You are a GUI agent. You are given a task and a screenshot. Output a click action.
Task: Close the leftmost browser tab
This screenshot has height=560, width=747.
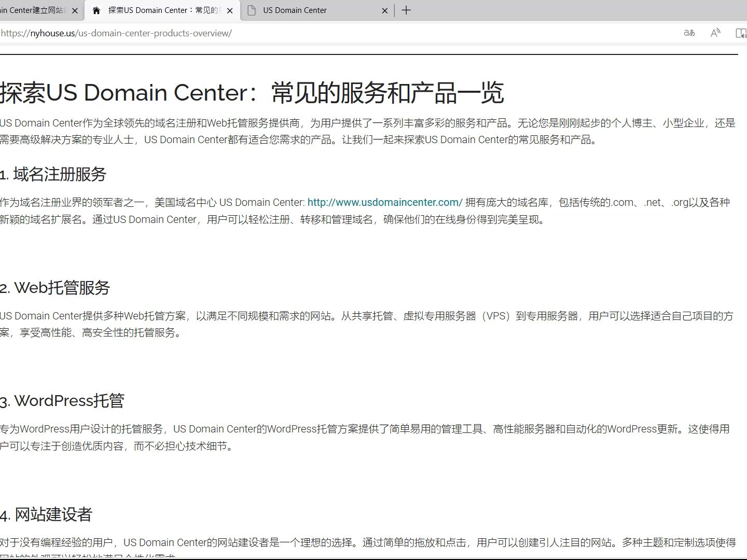point(75,10)
